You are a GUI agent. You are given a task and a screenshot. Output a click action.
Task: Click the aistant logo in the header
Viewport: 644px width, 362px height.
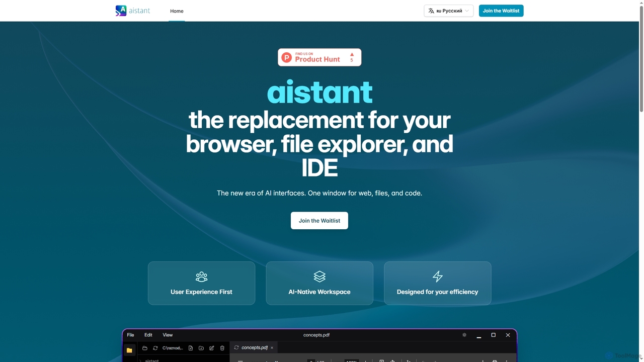(133, 11)
